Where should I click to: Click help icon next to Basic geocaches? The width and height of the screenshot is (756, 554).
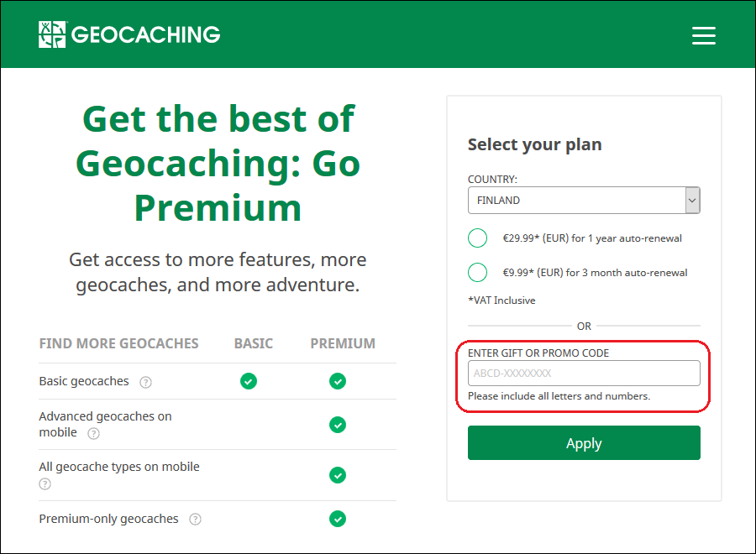tap(146, 382)
